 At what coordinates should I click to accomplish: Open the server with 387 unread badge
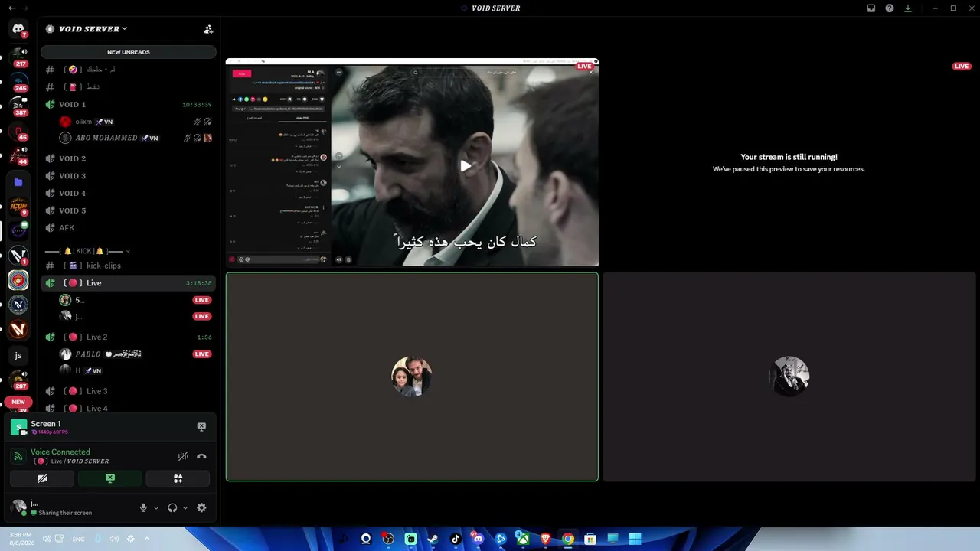pyautogui.click(x=18, y=106)
